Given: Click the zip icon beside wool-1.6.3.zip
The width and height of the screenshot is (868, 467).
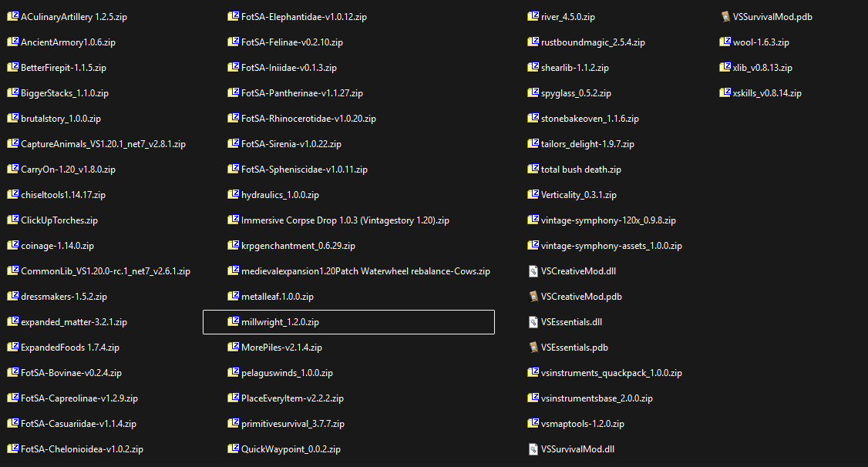Looking at the screenshot, I should click(725, 42).
